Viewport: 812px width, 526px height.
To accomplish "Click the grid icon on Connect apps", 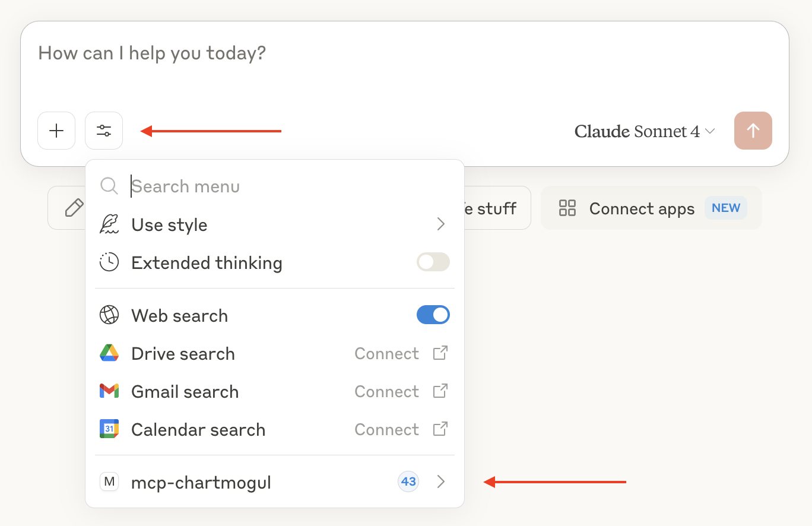I will pyautogui.click(x=567, y=208).
